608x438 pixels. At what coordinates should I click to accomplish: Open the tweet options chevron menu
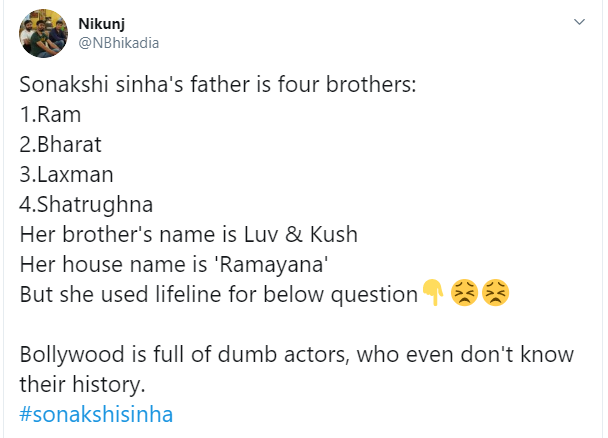(579, 22)
